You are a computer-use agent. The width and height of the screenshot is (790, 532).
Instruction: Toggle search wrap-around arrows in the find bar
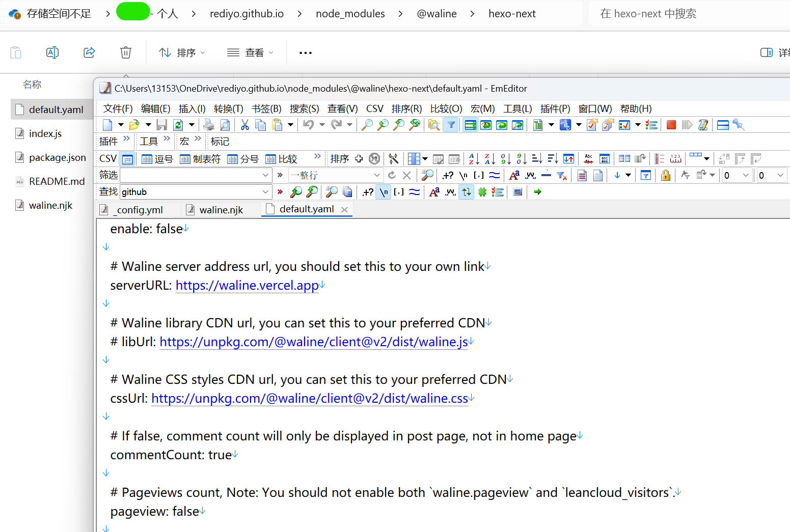click(467, 192)
